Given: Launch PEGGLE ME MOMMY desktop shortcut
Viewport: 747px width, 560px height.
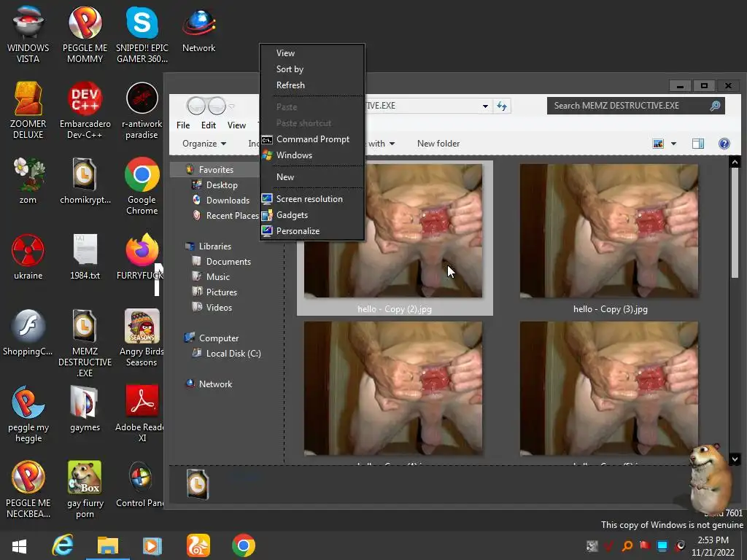Looking at the screenshot, I should click(85, 34).
